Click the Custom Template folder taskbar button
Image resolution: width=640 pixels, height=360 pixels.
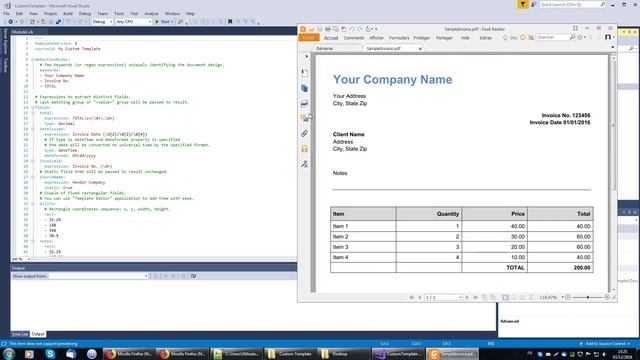[x=290, y=354]
